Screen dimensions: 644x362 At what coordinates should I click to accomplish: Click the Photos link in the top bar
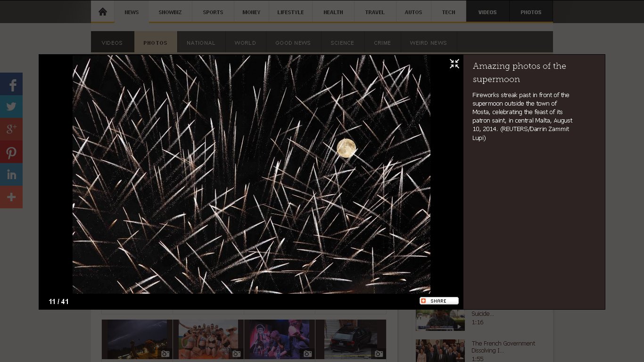point(530,12)
